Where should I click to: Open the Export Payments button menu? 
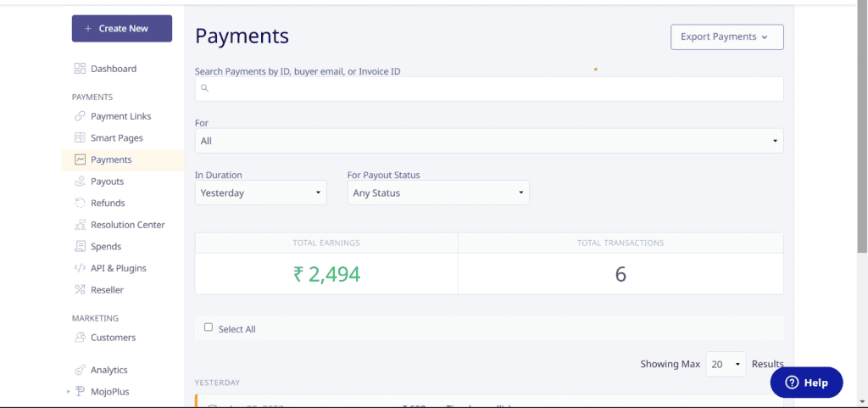pos(726,37)
